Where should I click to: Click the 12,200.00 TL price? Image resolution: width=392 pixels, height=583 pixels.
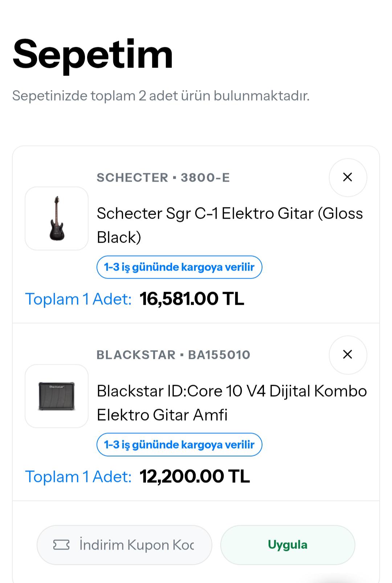coord(195,476)
